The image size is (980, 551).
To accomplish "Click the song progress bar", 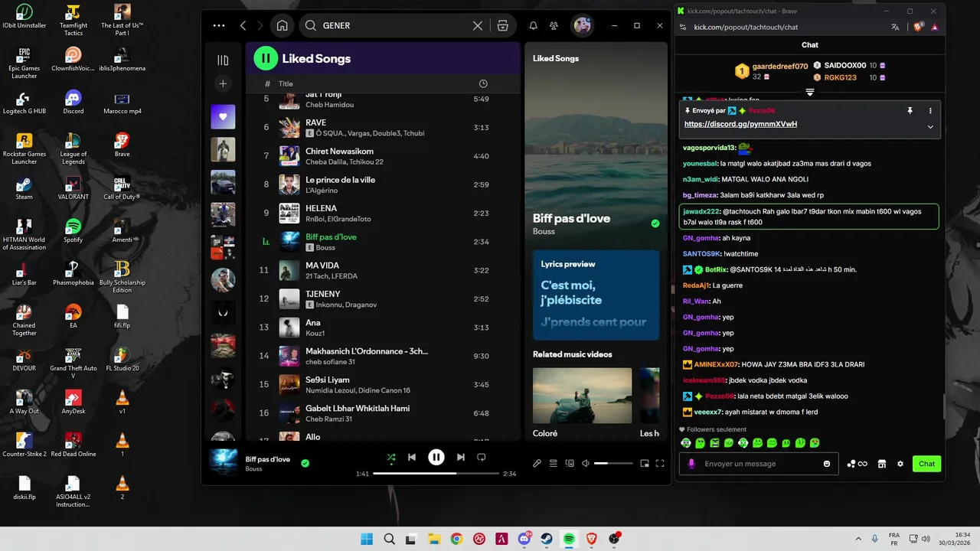I will tap(436, 474).
